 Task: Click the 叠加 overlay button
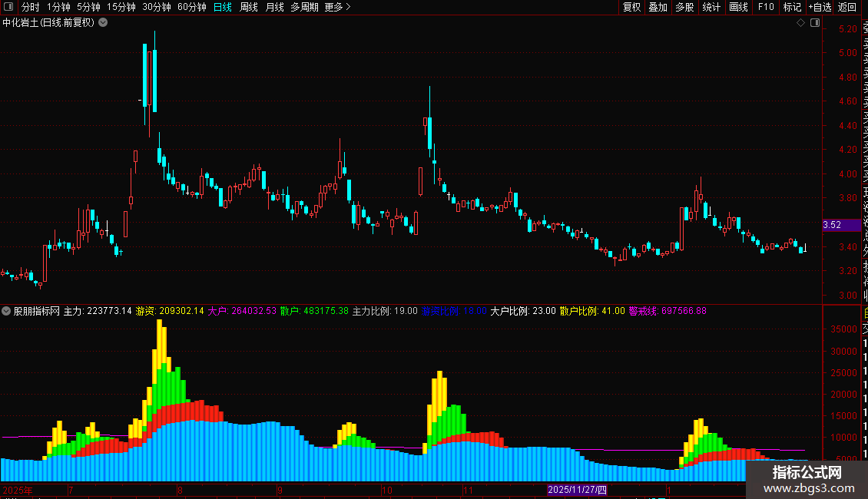tap(658, 7)
